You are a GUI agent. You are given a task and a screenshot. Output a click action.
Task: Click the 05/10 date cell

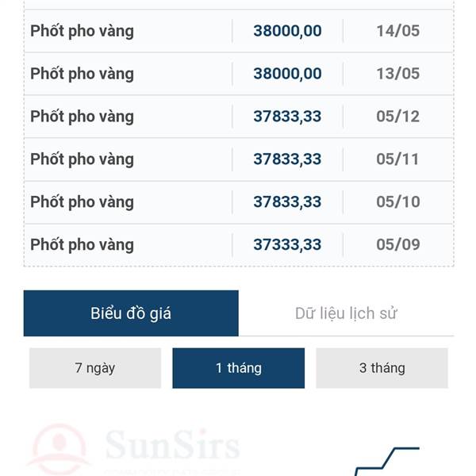(x=398, y=202)
